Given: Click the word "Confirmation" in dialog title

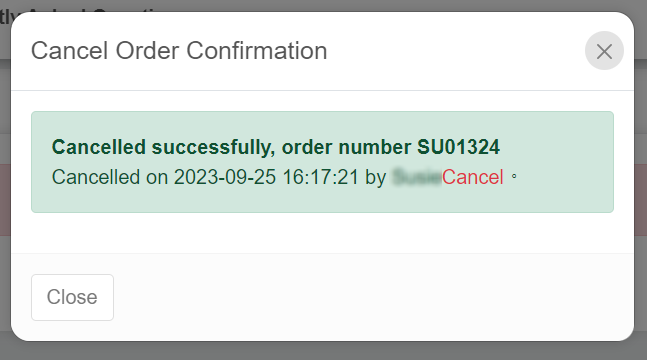Looking at the screenshot, I should (257, 51).
